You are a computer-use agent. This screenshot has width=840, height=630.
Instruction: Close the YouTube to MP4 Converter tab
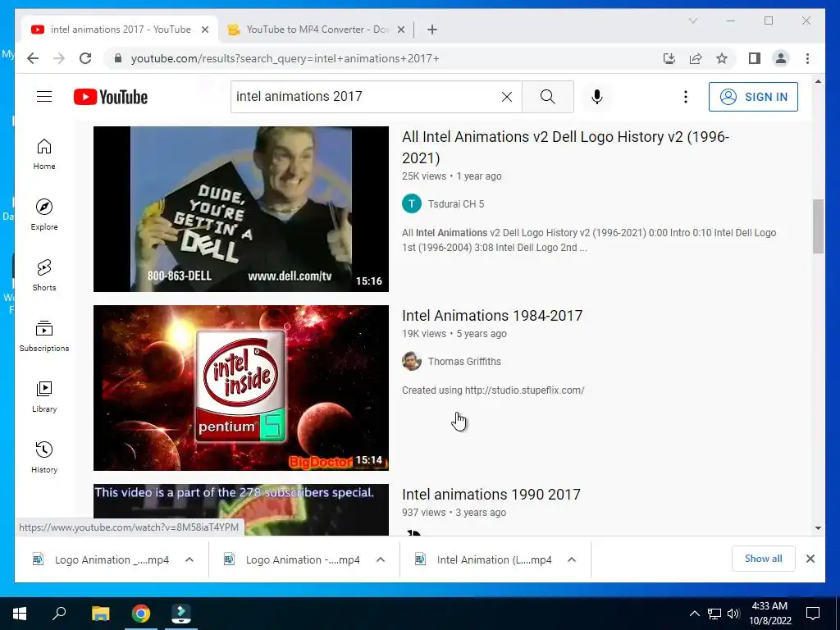[x=400, y=30]
